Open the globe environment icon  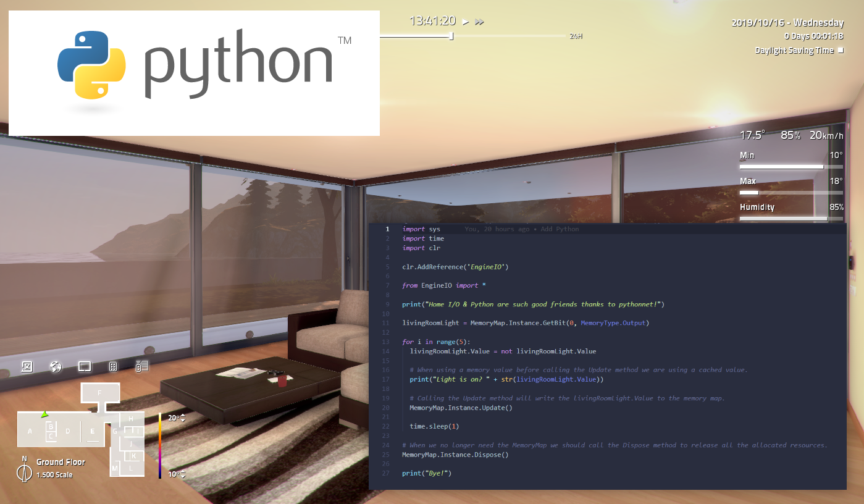(56, 367)
